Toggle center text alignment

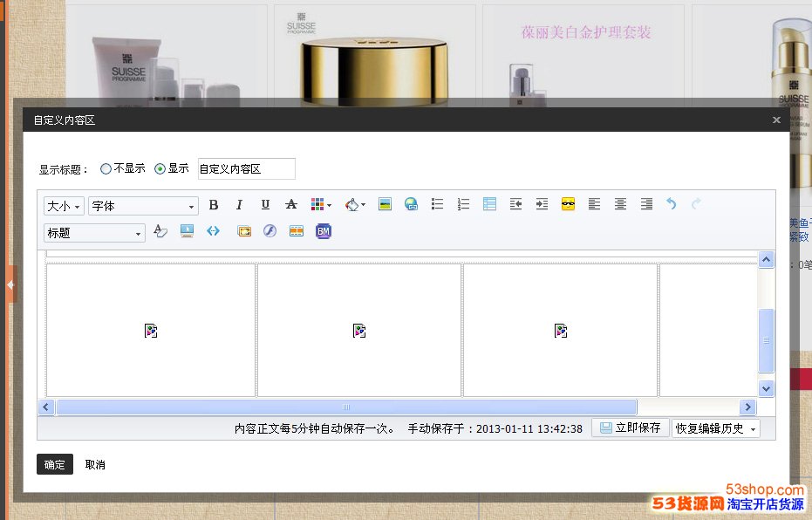tap(620, 204)
